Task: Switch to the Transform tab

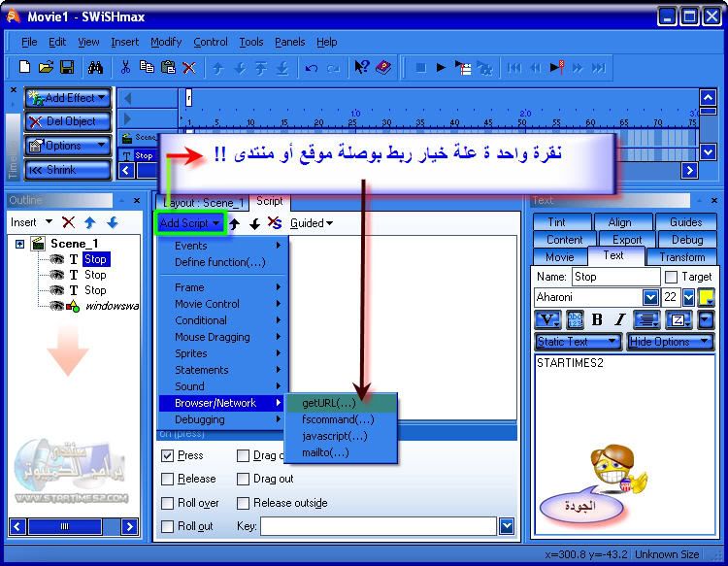Action: click(x=681, y=256)
